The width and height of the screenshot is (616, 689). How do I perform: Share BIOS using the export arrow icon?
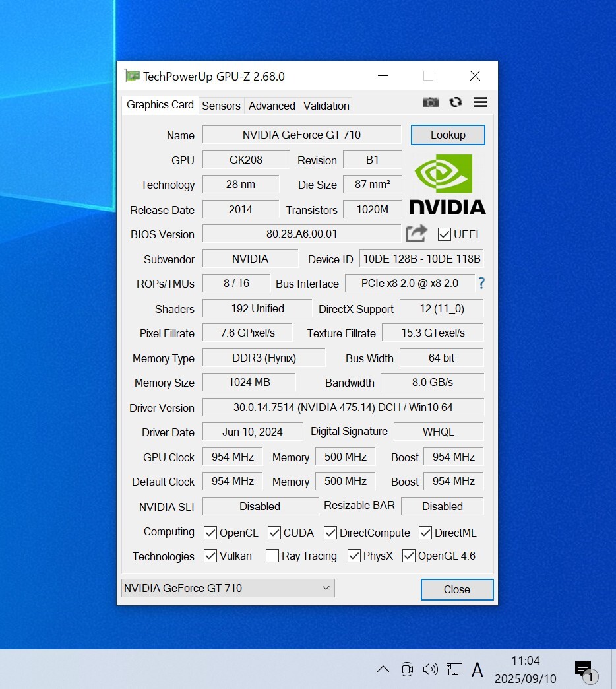click(x=416, y=234)
